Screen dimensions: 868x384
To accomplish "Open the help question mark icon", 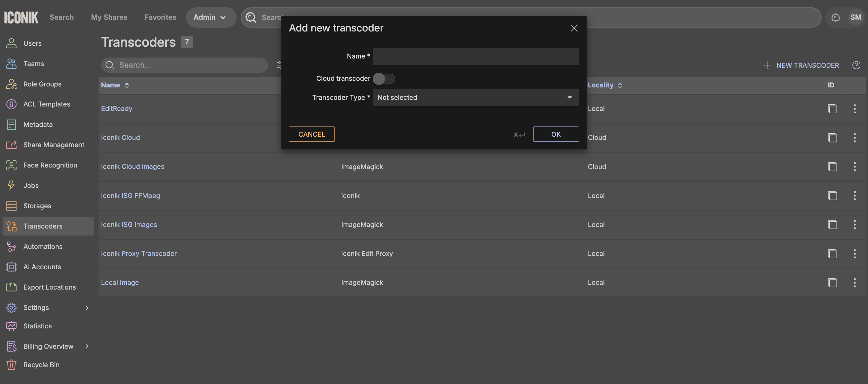I will coord(856,65).
